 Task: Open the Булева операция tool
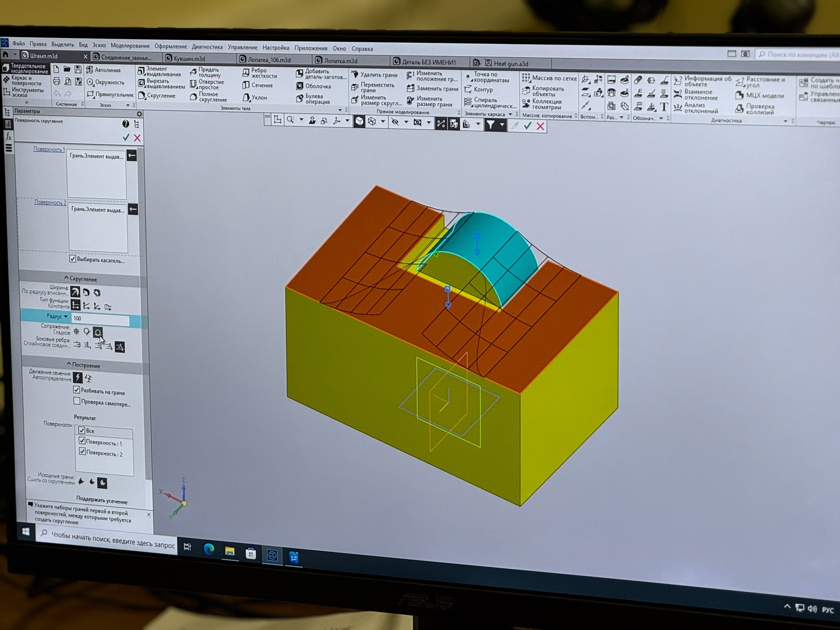(x=299, y=99)
